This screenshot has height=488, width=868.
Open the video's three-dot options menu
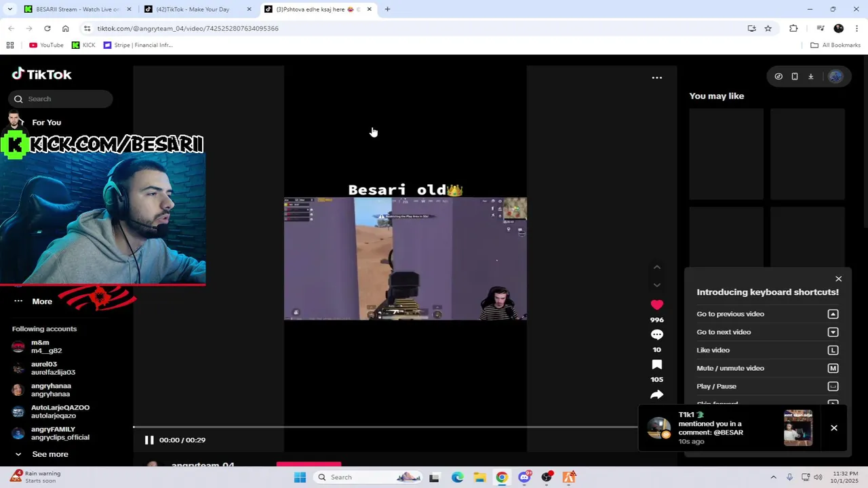(x=656, y=77)
